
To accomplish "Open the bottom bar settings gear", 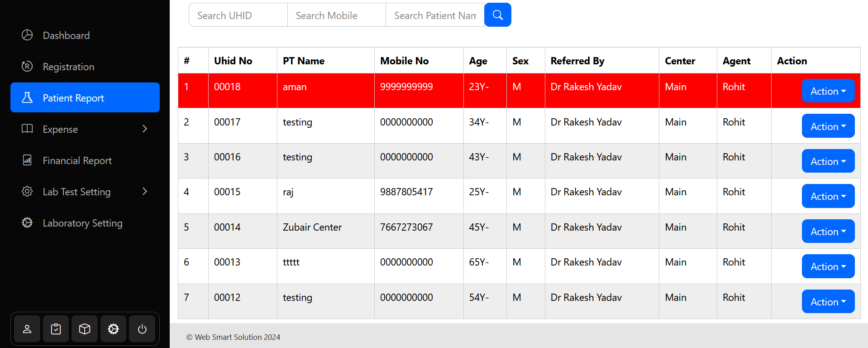I will tap(114, 329).
